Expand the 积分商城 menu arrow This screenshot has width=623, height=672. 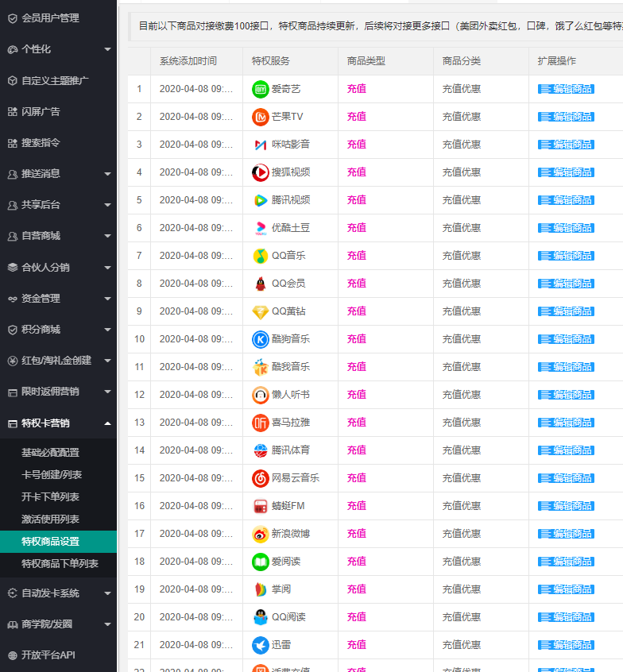107,330
